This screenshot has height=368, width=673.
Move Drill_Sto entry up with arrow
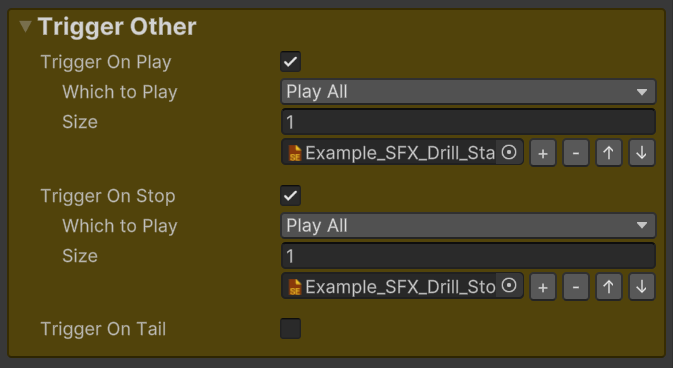coord(609,286)
